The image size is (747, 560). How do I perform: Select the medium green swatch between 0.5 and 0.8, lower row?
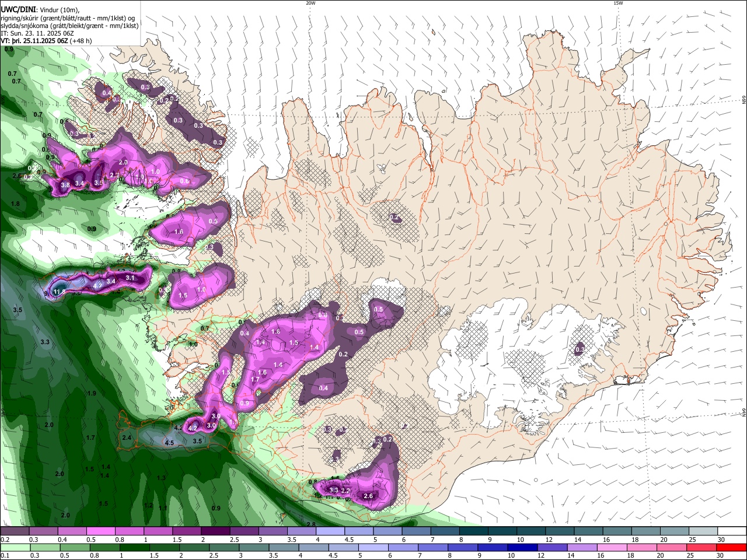pos(74,548)
